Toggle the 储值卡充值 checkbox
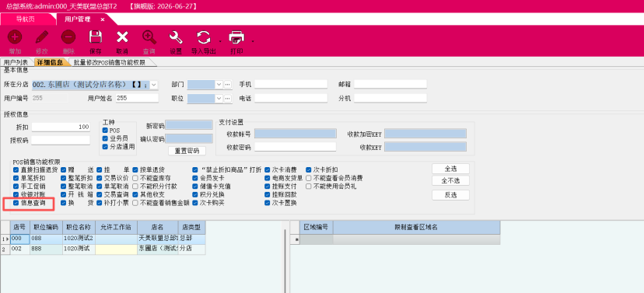This screenshot has height=293, width=644. (x=195, y=187)
